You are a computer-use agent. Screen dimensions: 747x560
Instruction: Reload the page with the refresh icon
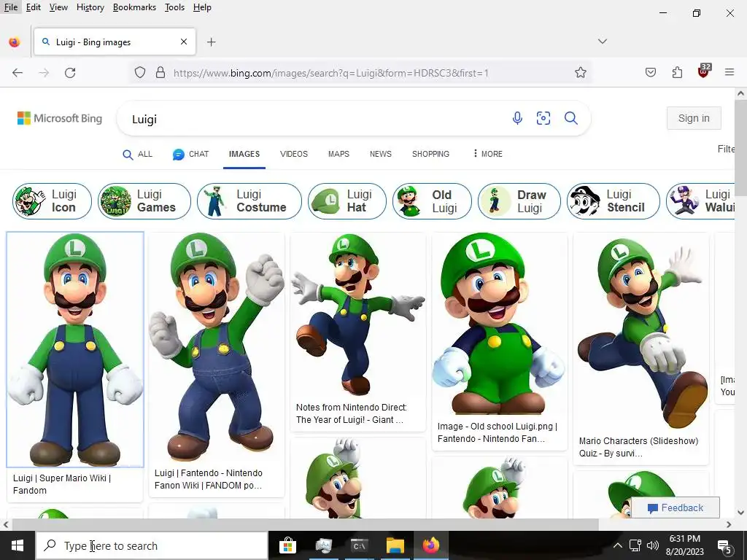tap(70, 72)
